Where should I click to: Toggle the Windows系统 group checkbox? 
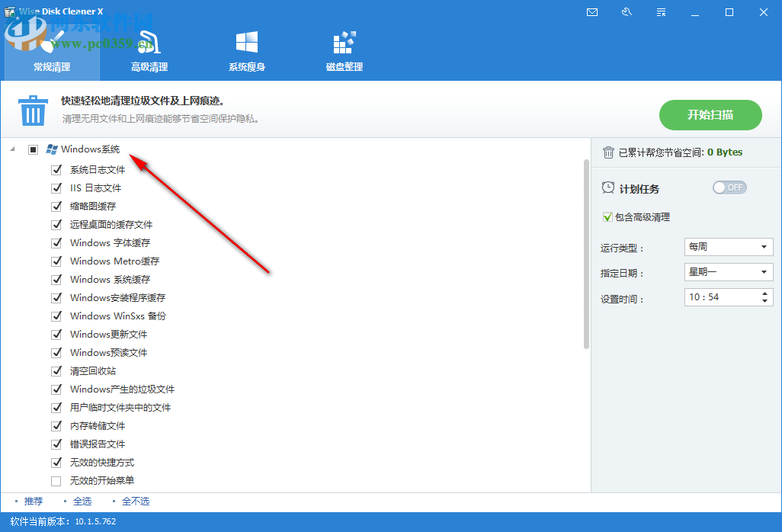33,149
